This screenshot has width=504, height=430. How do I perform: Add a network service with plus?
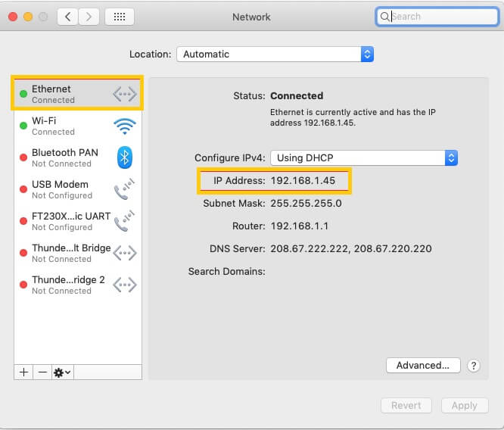click(23, 372)
